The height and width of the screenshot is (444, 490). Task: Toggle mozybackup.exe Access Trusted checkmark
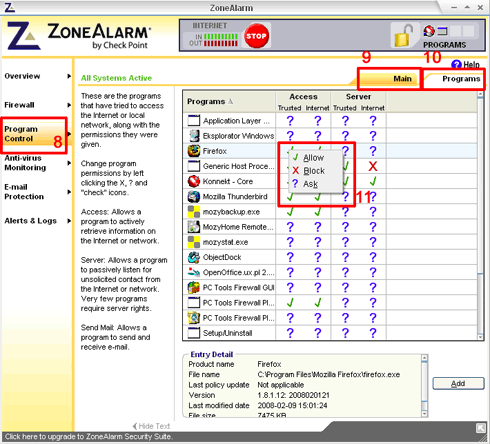(x=290, y=212)
